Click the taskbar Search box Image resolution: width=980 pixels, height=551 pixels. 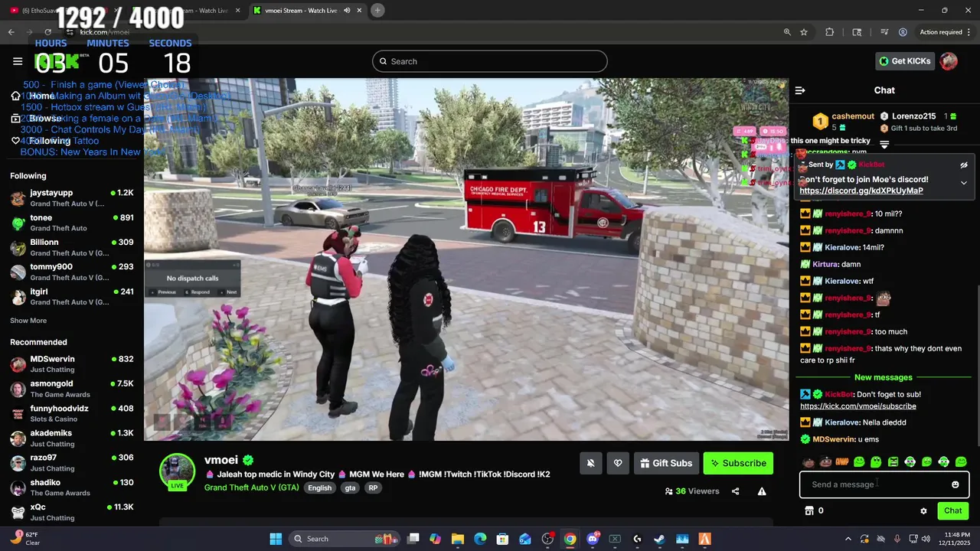point(345,539)
